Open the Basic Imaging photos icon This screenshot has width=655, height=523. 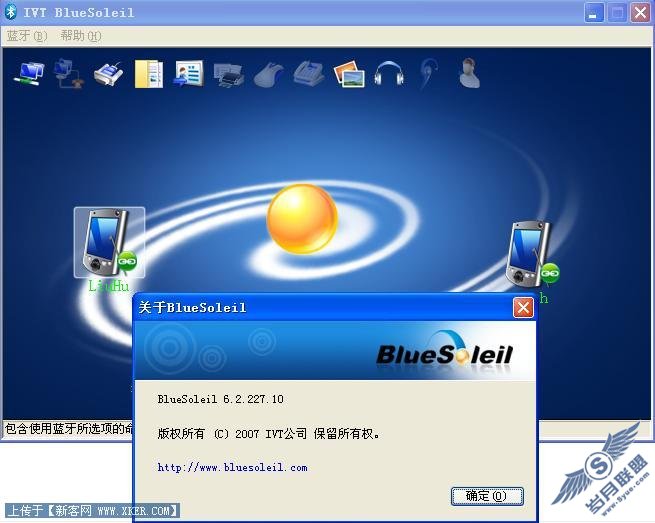[x=349, y=74]
